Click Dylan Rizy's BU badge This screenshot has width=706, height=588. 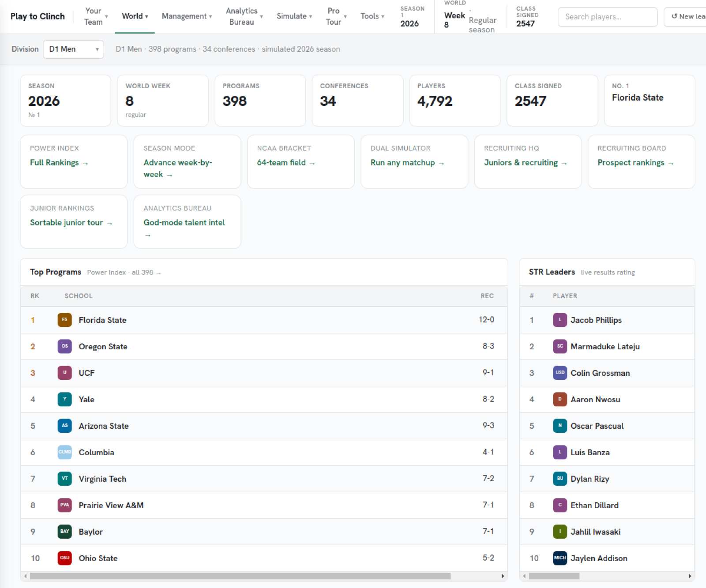click(560, 479)
